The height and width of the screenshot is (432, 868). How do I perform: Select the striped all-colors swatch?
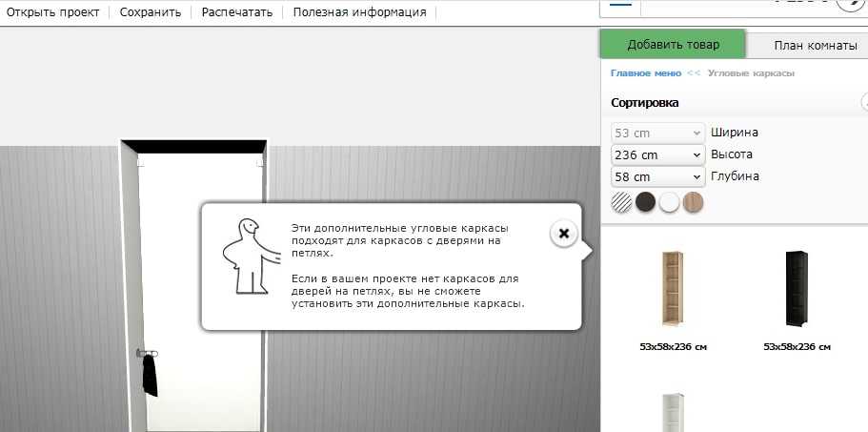coord(621,202)
